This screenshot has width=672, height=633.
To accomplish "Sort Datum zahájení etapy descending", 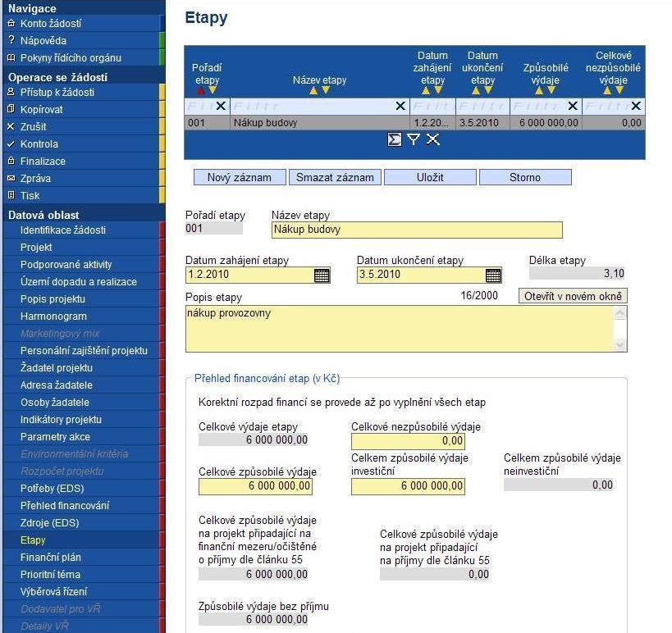I will [438, 90].
